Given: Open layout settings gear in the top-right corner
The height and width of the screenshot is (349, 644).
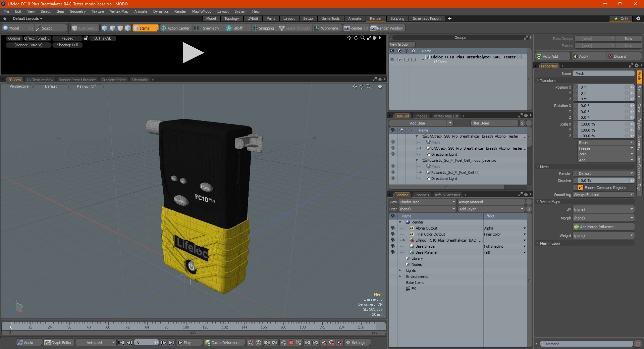Looking at the screenshot, I should [638, 18].
